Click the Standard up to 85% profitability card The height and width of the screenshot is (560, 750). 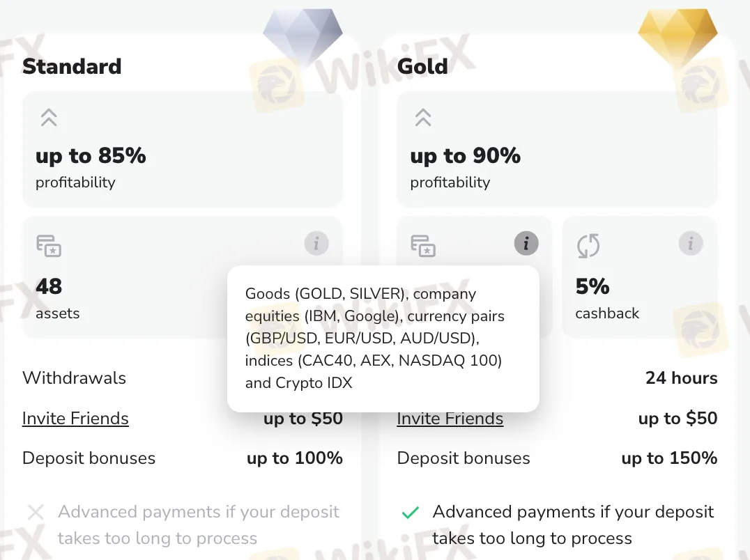(x=183, y=150)
